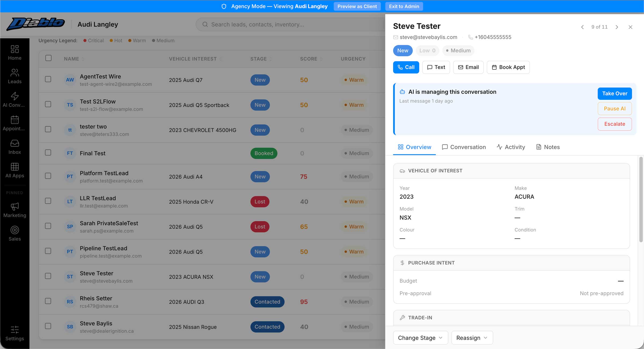The width and height of the screenshot is (644, 349).
Task: Check the tester two row checkbox
Action: (x=48, y=129)
